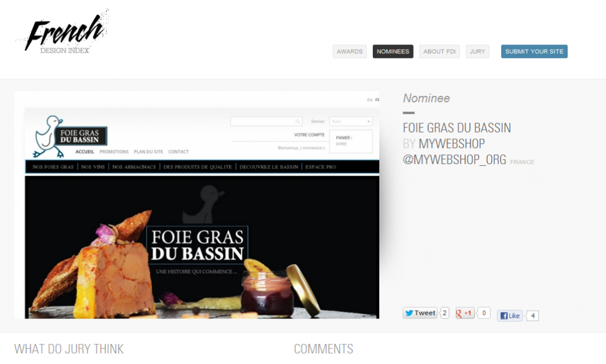This screenshot has height=364, width=606.
Task: Share via the Tweet bird icon
Action: (x=408, y=313)
